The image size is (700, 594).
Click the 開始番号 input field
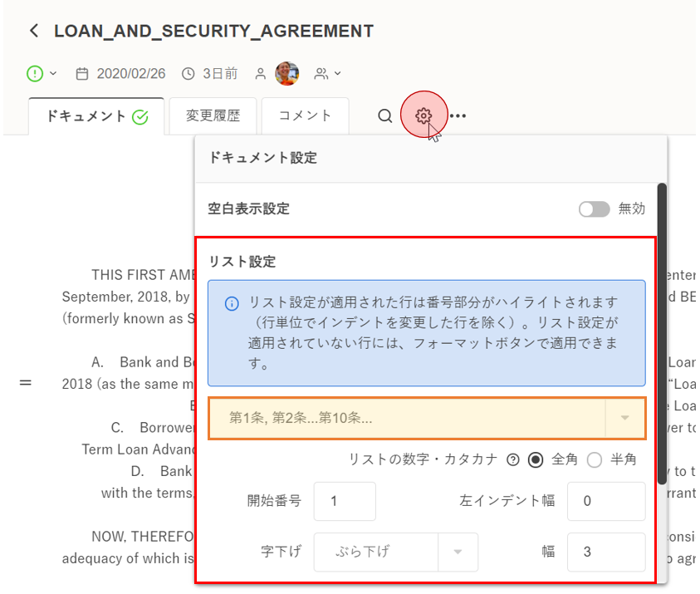coord(345,501)
